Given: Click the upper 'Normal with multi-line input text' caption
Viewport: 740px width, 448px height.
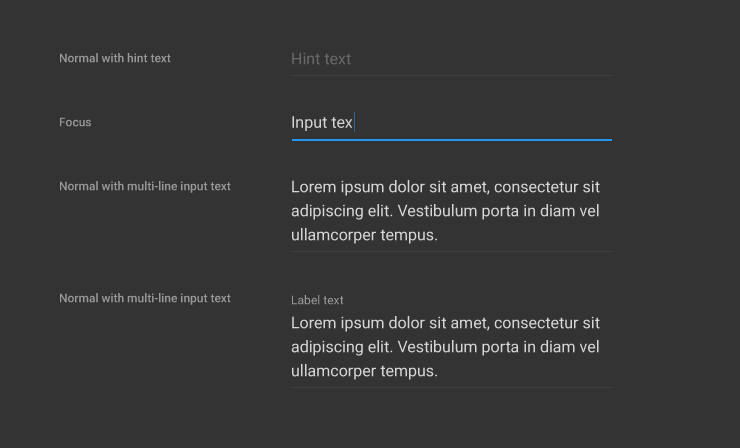Looking at the screenshot, I should tap(145, 186).
